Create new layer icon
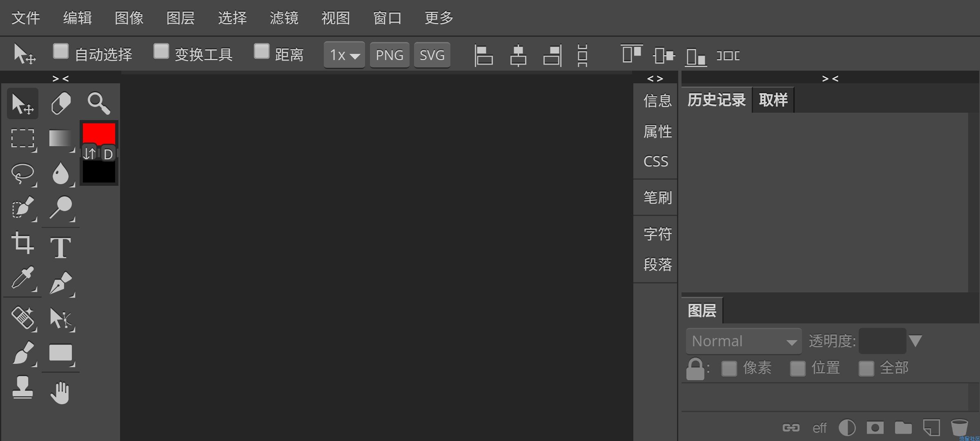The image size is (980, 441). pos(931,428)
